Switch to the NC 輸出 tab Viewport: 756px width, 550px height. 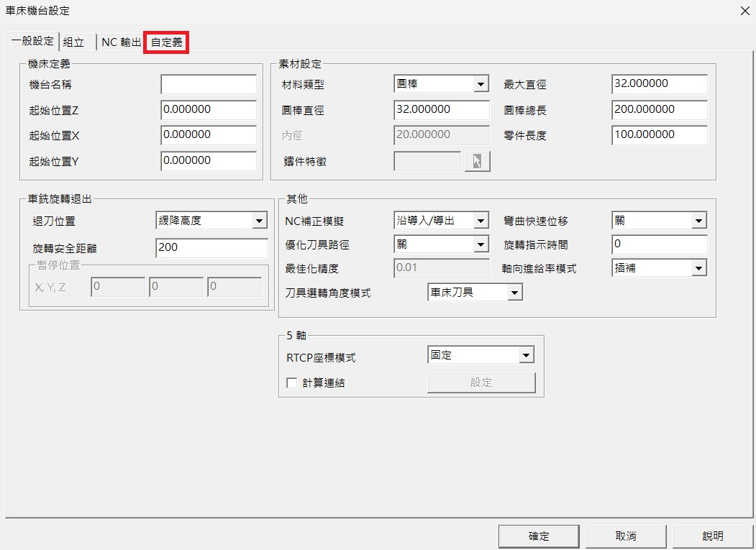click(121, 42)
